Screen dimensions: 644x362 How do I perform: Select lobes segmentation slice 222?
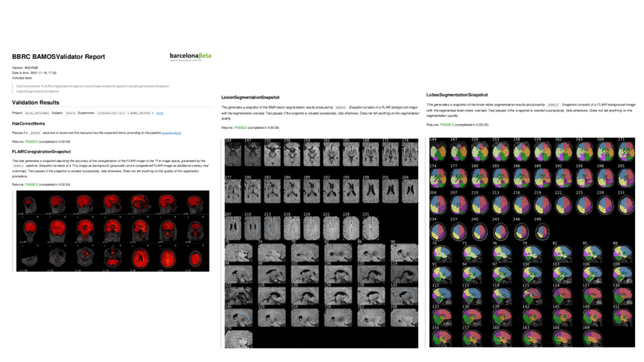pos(563,204)
